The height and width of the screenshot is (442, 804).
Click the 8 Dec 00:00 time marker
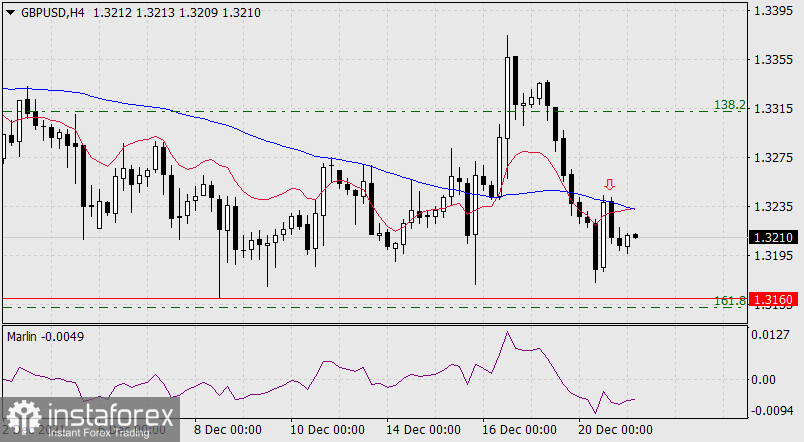pos(229,430)
